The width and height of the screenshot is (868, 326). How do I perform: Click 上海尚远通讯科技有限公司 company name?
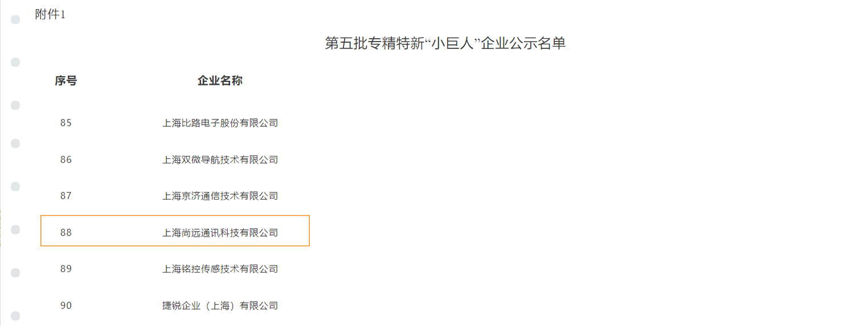[x=220, y=233]
